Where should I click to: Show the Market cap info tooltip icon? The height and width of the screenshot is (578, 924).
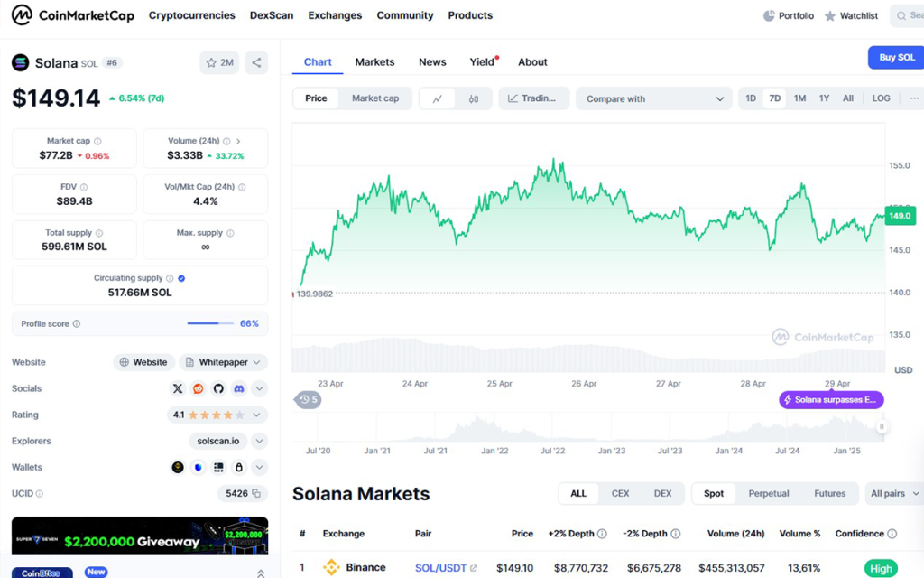(97, 142)
